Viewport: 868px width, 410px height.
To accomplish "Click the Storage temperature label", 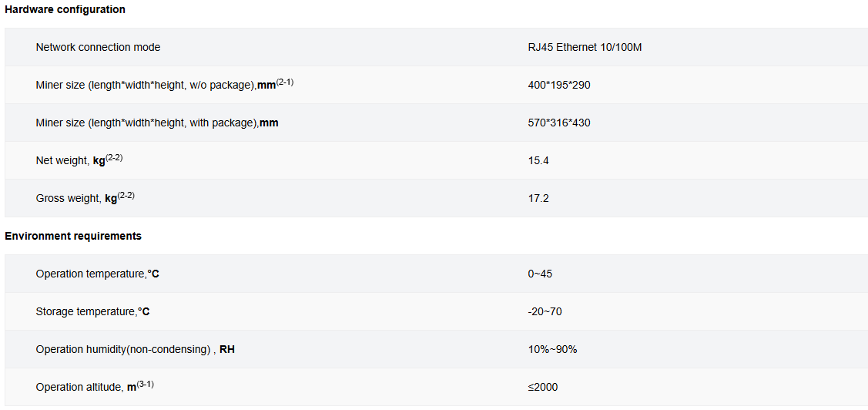I will (93, 312).
